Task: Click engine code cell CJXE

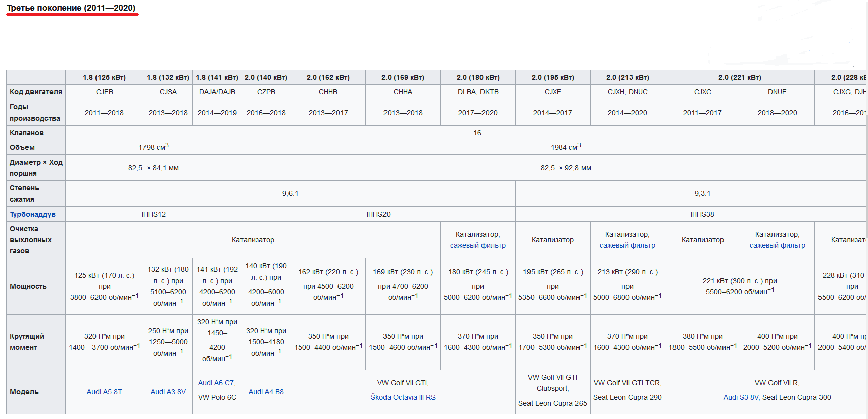Action: point(552,92)
